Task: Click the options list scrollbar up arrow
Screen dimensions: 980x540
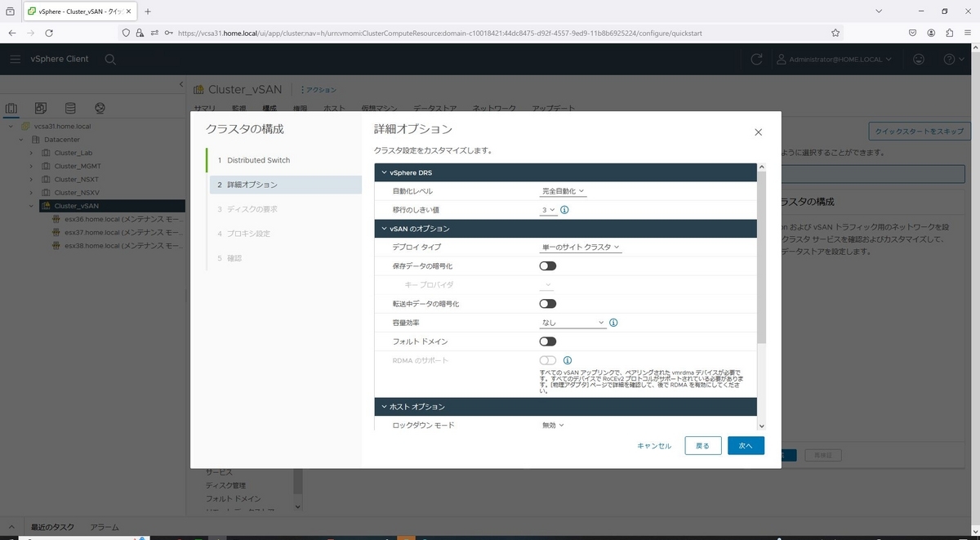Action: point(761,167)
